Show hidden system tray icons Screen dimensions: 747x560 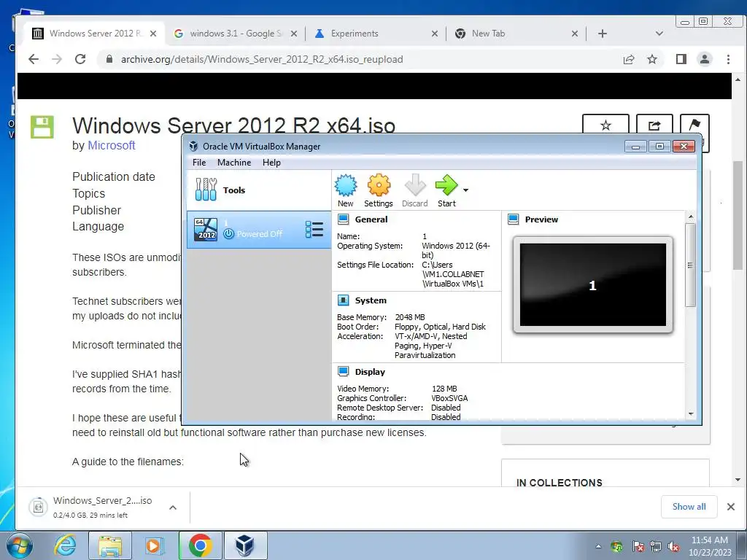tap(598, 546)
